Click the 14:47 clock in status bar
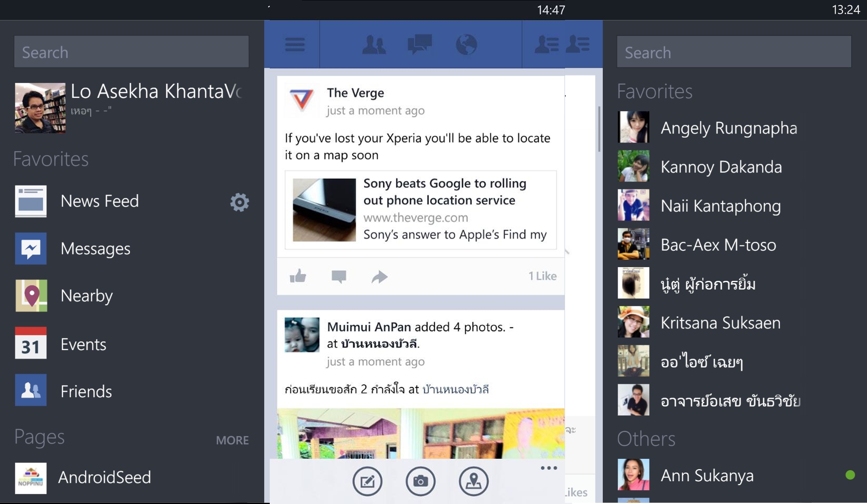Screen dimensions: 867x504 coord(551,10)
